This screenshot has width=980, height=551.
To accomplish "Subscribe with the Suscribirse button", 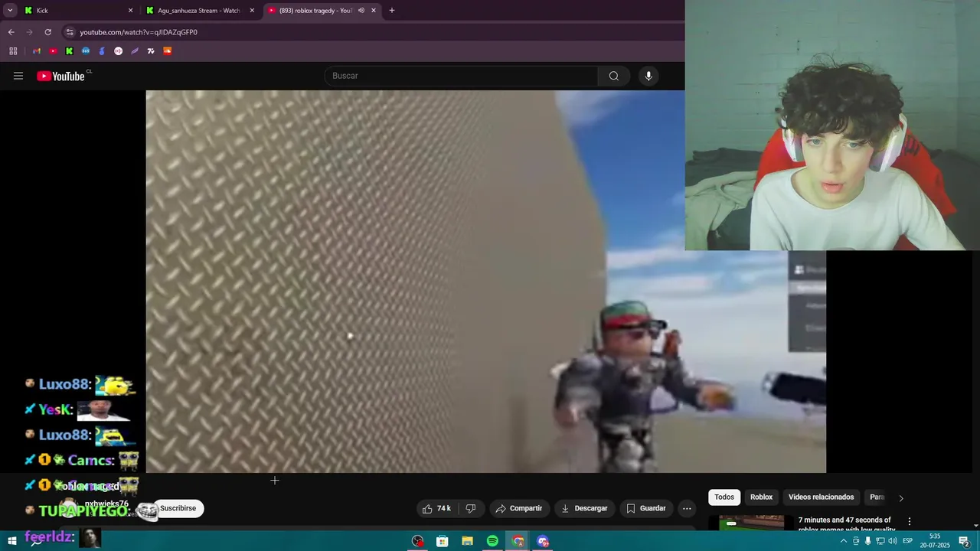I will [178, 508].
